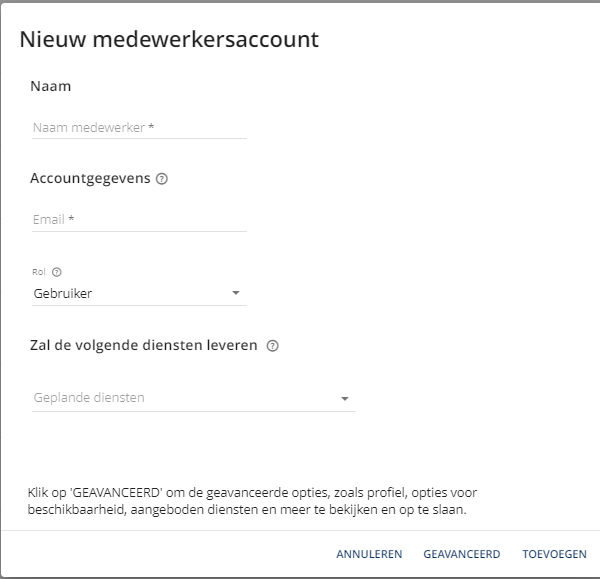Click the 'Zal de volgende diensten leveren' heading
The width and height of the screenshot is (600, 579).
click(x=143, y=345)
